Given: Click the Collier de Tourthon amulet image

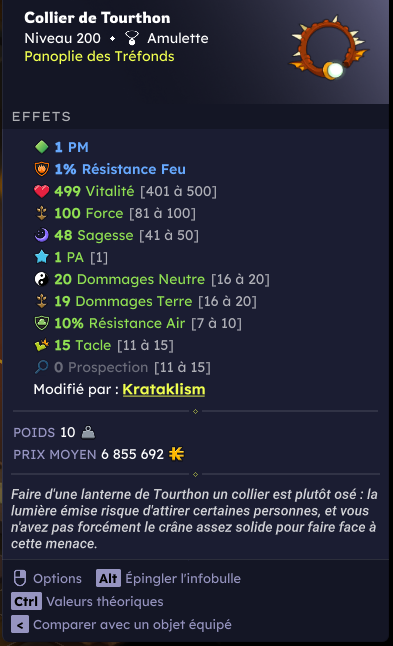Looking at the screenshot, I should click(x=329, y=49).
